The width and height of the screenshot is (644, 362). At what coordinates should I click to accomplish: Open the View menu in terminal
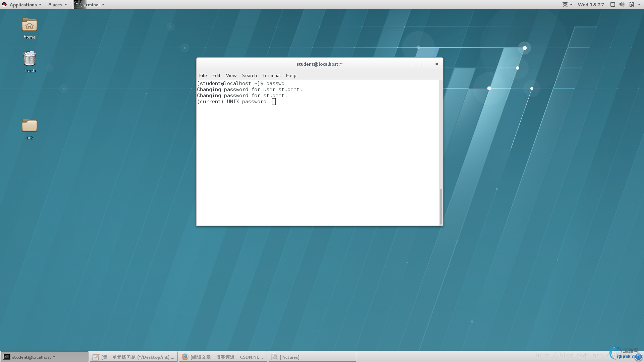(231, 75)
